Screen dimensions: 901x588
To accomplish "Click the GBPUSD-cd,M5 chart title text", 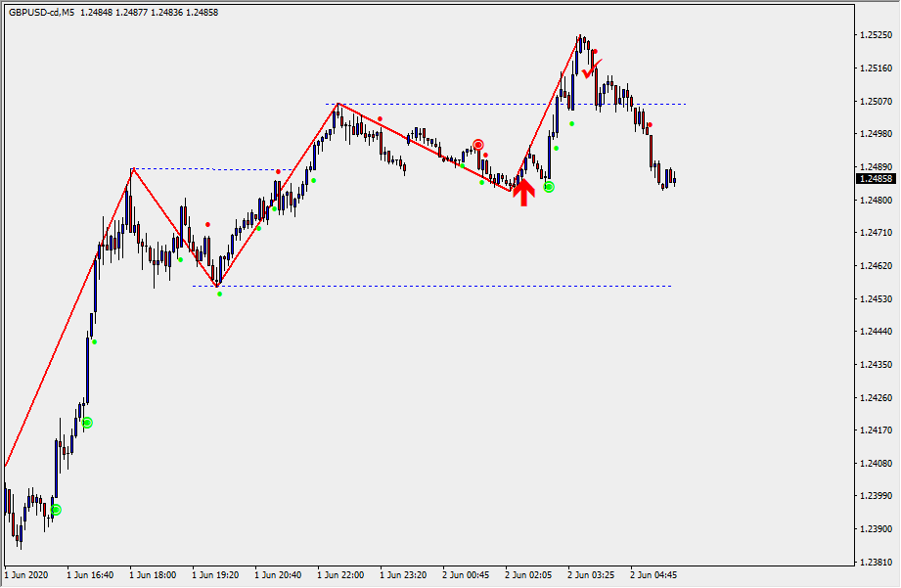I will [x=42, y=13].
